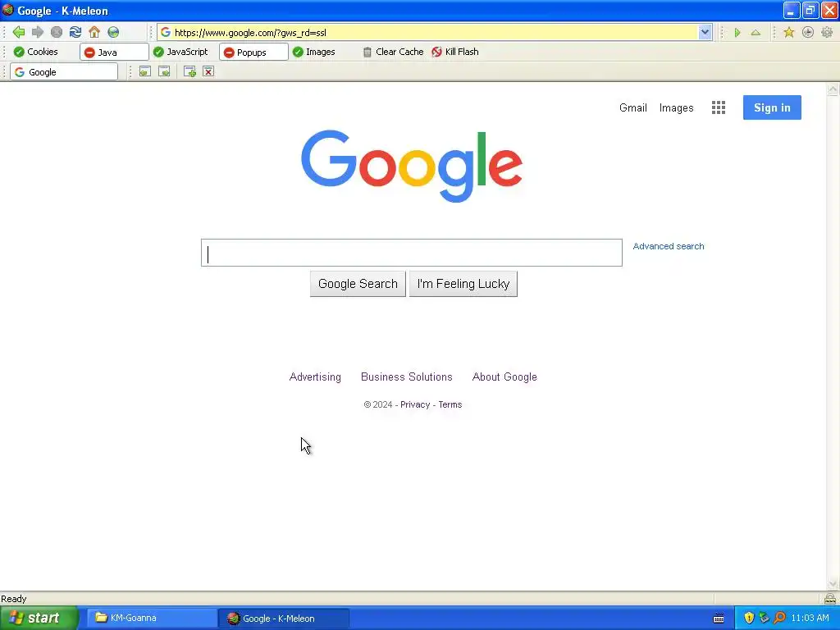Click the Google favicon in the URL bar
Viewport: 840px width, 630px height.
(166, 33)
